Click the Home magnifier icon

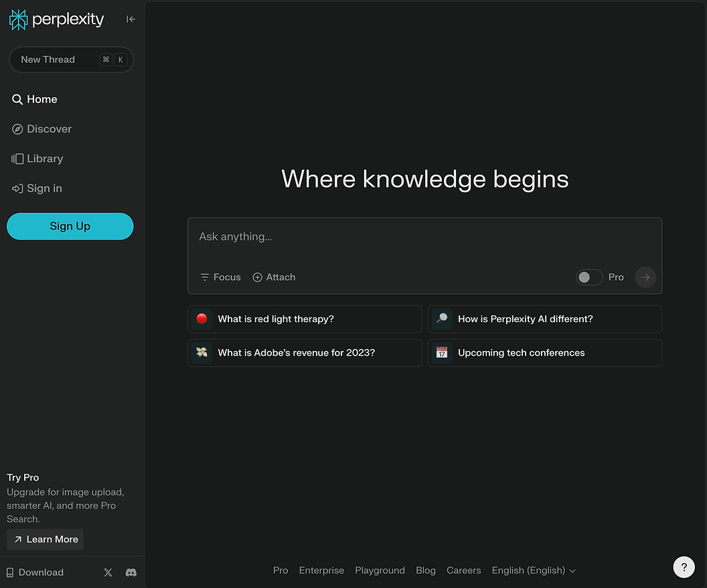tap(17, 99)
